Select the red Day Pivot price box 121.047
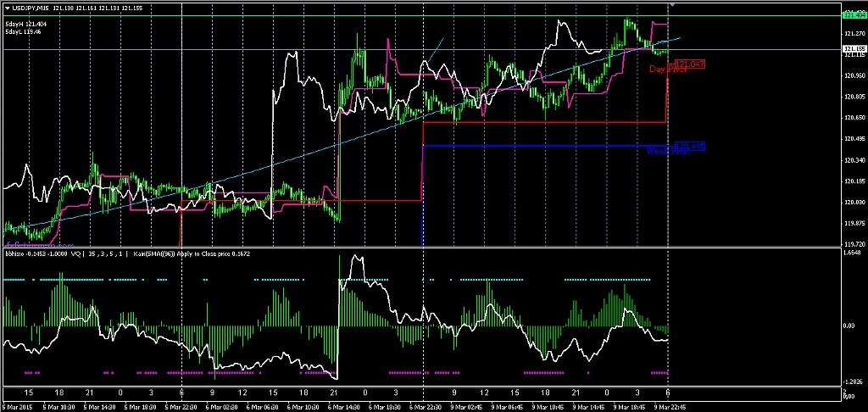This screenshot has width=868, height=412. [690, 64]
